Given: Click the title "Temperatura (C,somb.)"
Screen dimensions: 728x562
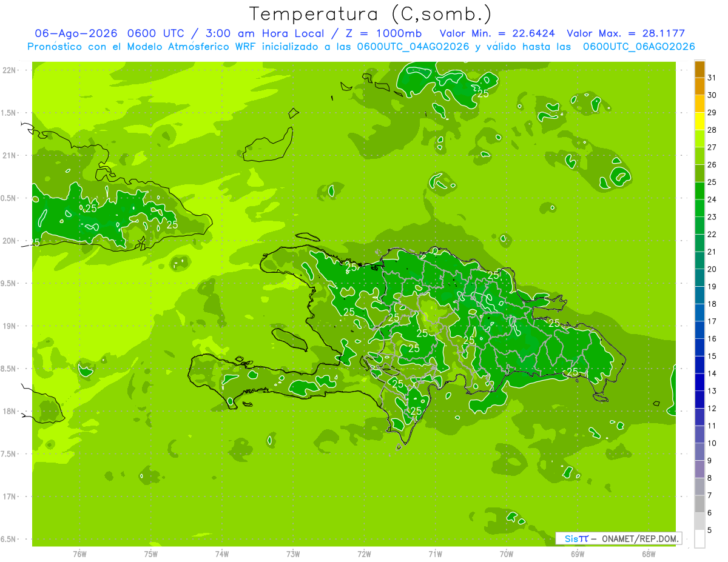Looking at the screenshot, I should (x=370, y=14).
